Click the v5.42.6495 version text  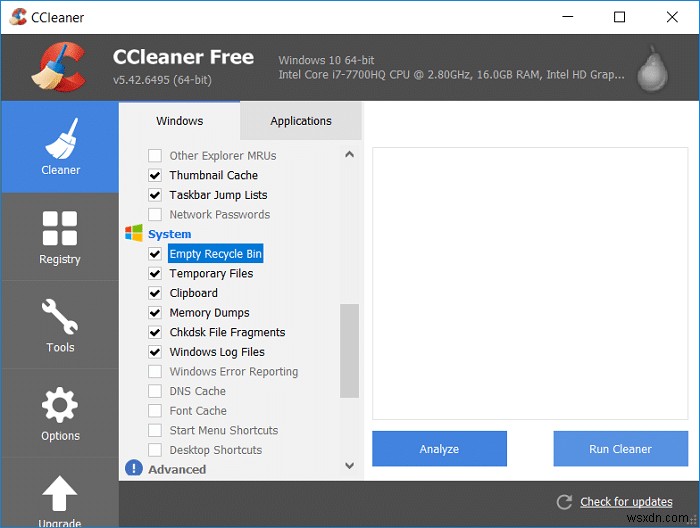162,80
